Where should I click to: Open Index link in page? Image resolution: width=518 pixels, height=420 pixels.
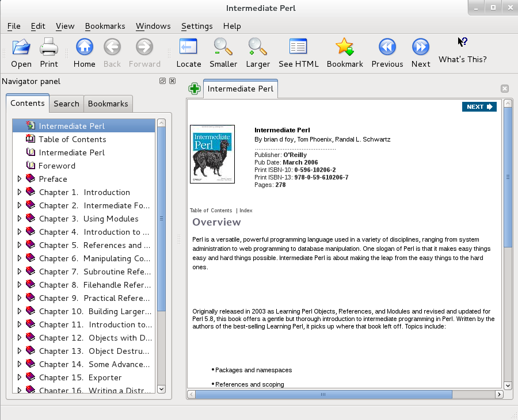[246, 211]
